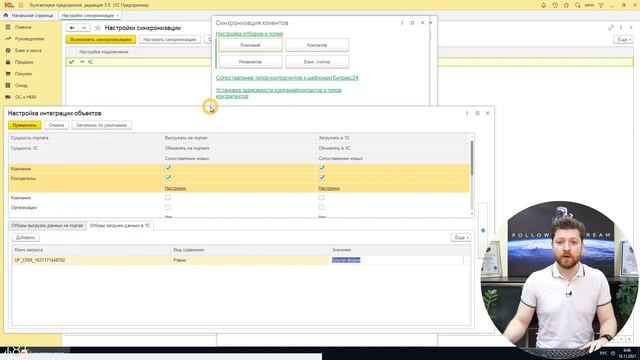640x360 pixels.
Task: Toggle Загружать в 1С in highlighted Компания row
Action: pyautogui.click(x=322, y=168)
